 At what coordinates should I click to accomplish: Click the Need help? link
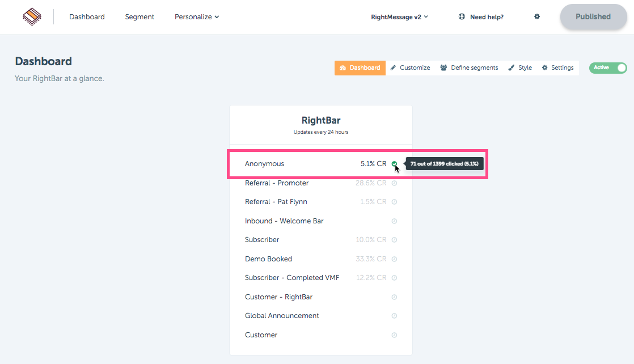coord(481,17)
